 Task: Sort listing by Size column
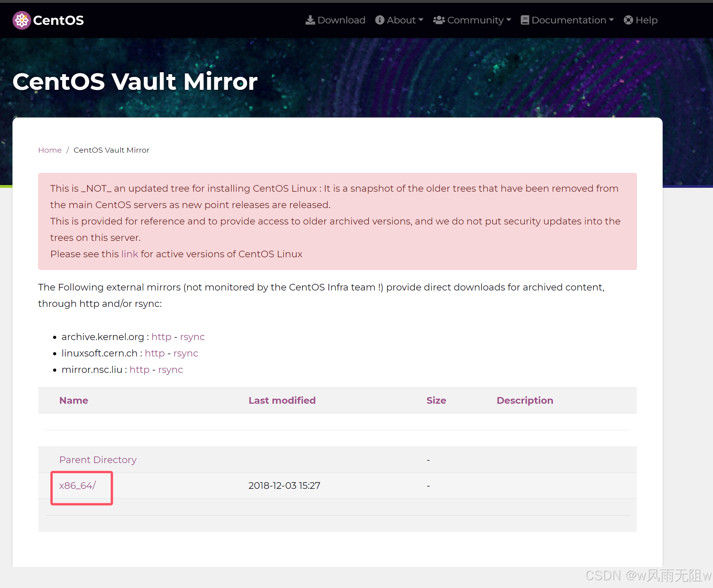click(x=436, y=400)
